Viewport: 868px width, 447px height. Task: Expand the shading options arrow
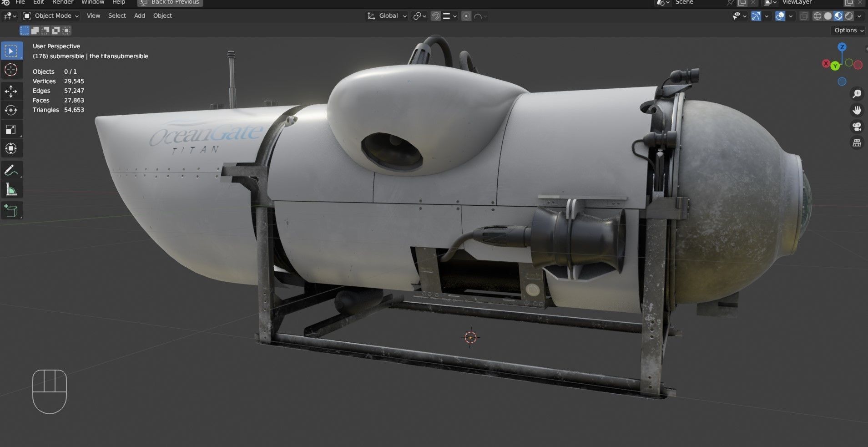click(x=859, y=16)
